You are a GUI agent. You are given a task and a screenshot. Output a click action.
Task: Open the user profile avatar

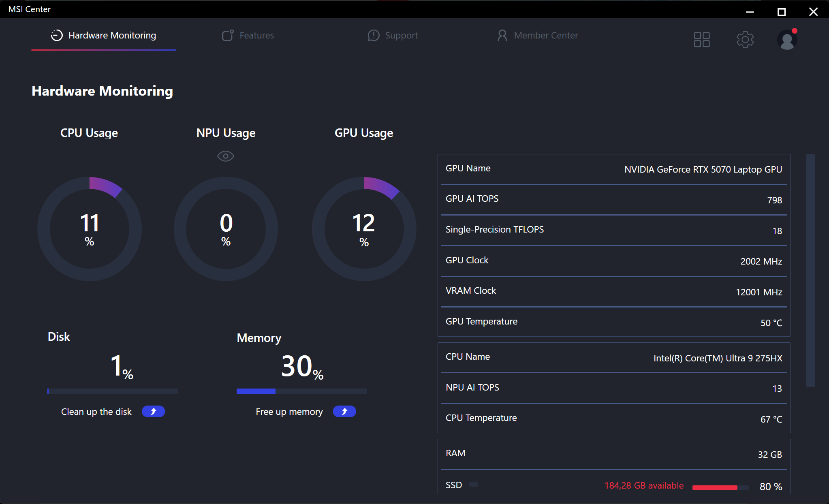[x=787, y=40]
